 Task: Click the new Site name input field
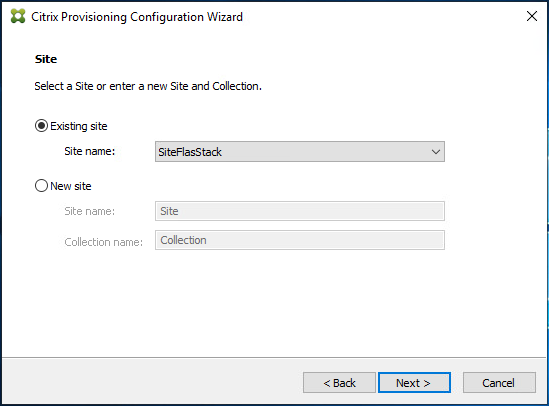(300, 211)
